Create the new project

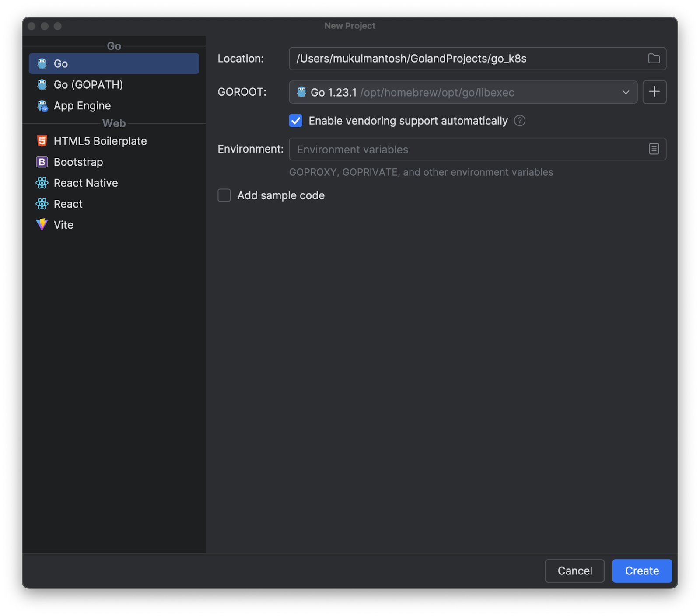[x=642, y=571]
